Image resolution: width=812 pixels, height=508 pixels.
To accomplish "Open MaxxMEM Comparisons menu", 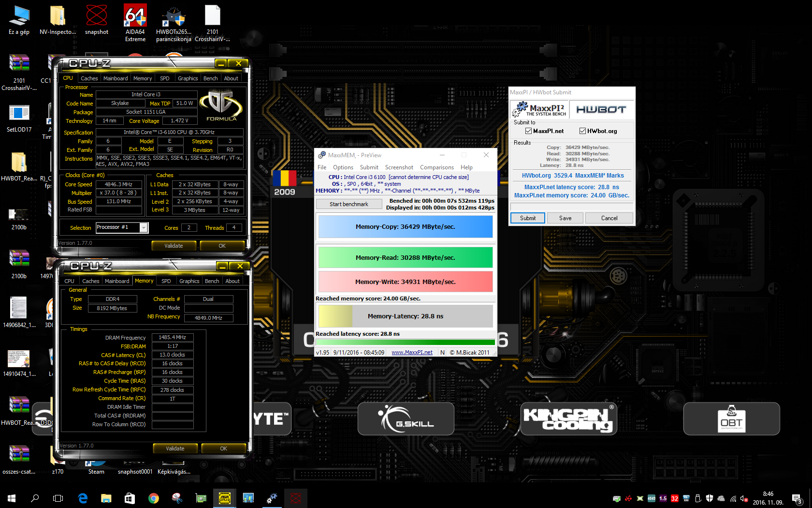I will [437, 167].
